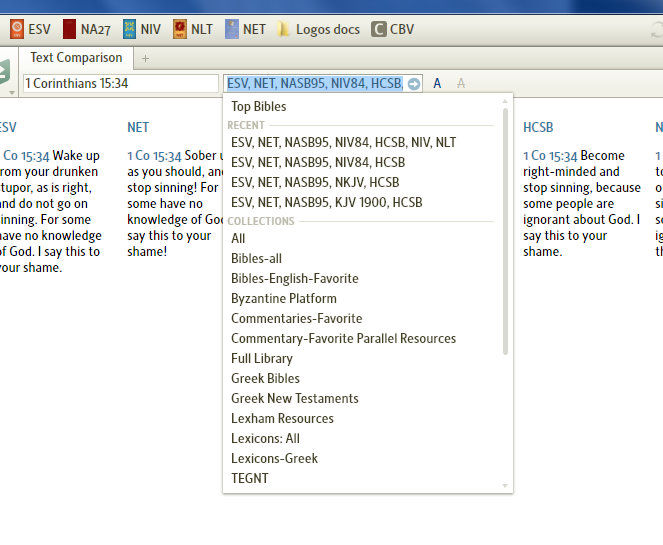Open the HCSB column heading

coord(538,127)
